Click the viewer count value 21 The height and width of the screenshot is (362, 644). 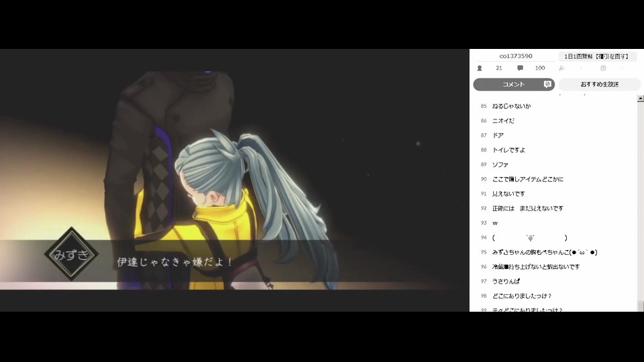[499, 68]
